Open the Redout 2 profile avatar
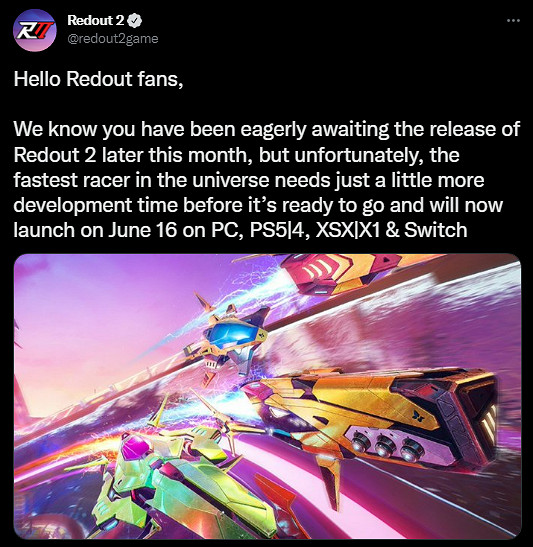Viewport: 533px width, 547px height. 35,30
